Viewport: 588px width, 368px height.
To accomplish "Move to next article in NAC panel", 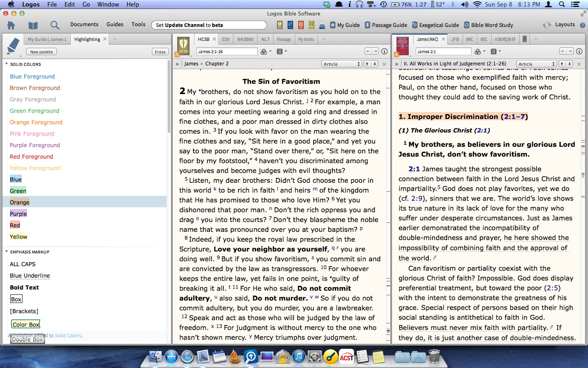I will click(x=569, y=64).
